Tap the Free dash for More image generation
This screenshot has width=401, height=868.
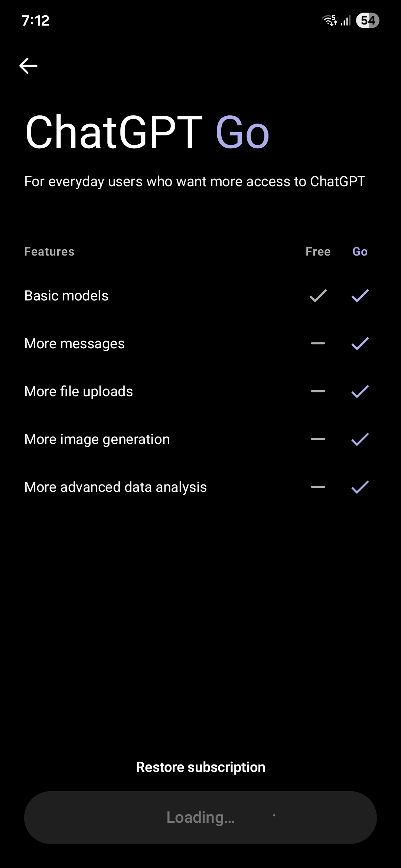coord(318,439)
